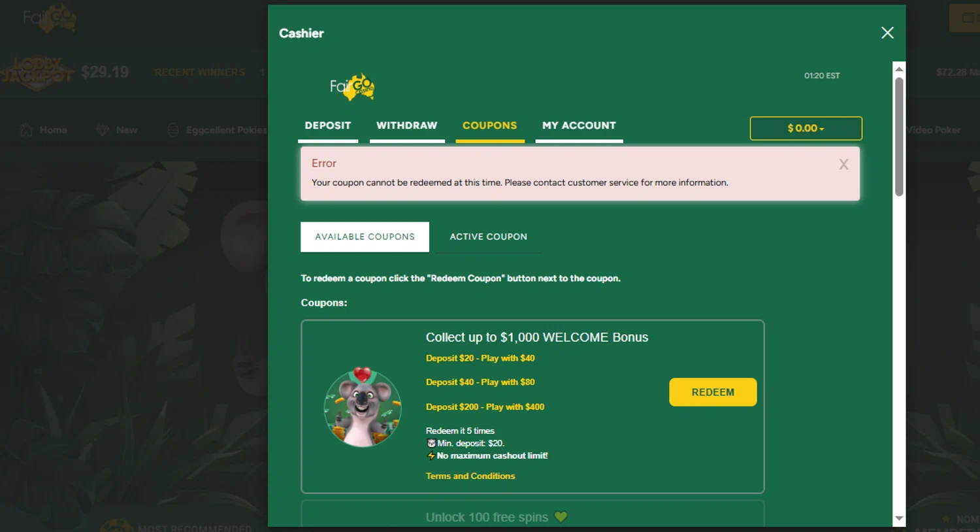Screen dimensions: 980x532
Task: Open the Deposit tab
Action: click(328, 126)
